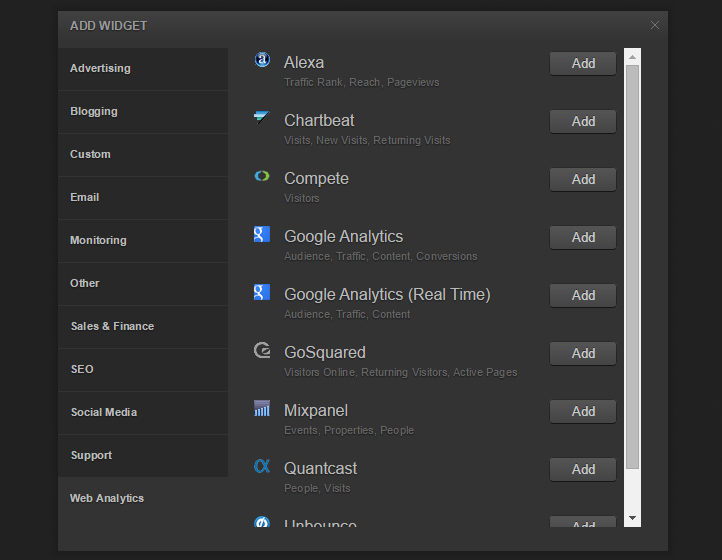Open the Social Media category
Viewport: 722px width, 560px height.
pyautogui.click(x=143, y=413)
